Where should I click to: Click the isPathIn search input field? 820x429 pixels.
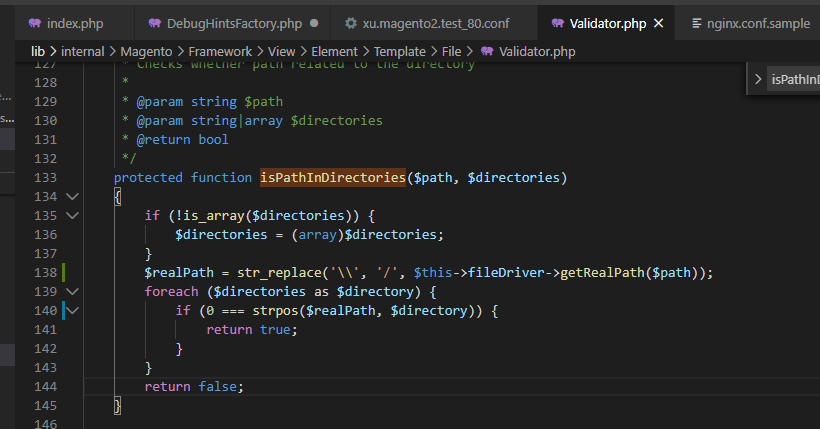(x=795, y=80)
